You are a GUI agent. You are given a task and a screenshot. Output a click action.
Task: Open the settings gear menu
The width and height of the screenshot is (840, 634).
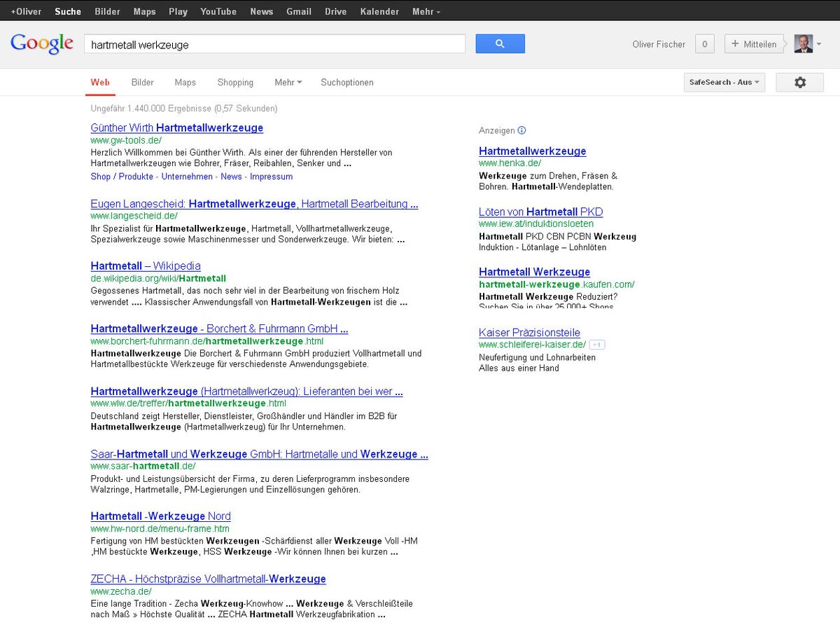pyautogui.click(x=800, y=82)
